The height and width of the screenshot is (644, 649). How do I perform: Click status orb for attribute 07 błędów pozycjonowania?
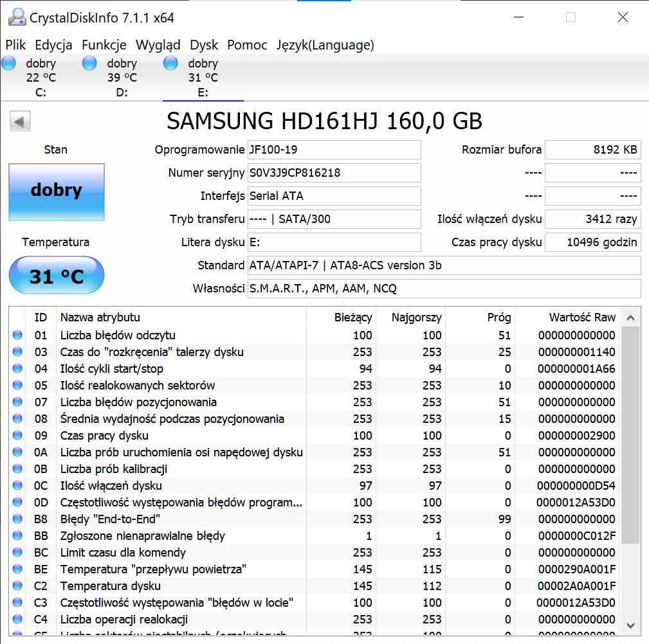tap(17, 402)
